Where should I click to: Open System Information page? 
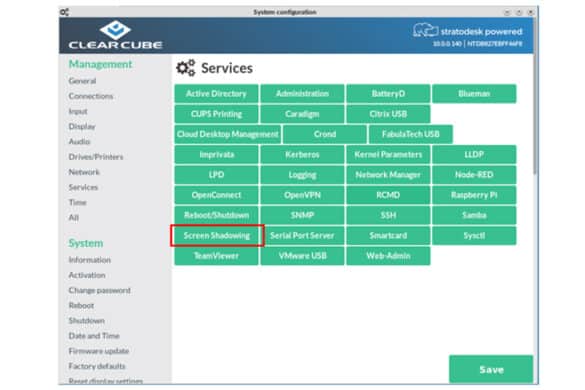(x=90, y=260)
